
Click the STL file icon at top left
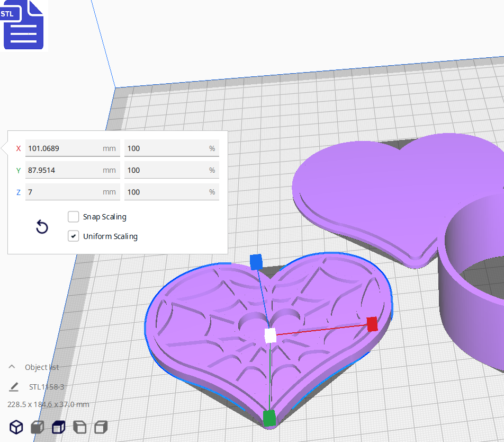point(23,25)
